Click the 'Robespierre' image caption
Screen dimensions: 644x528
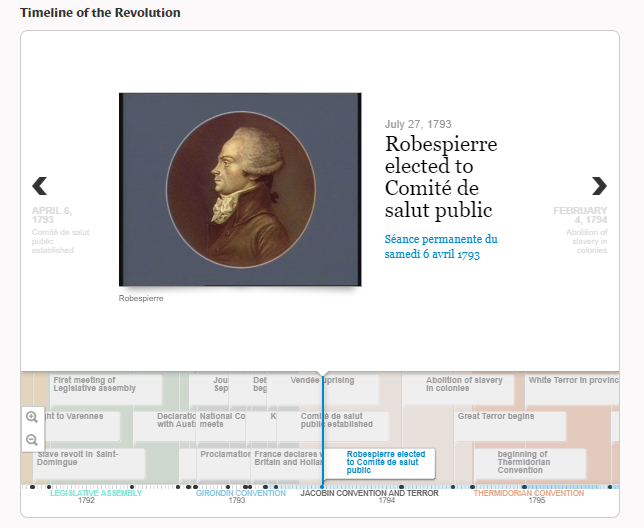click(x=141, y=298)
